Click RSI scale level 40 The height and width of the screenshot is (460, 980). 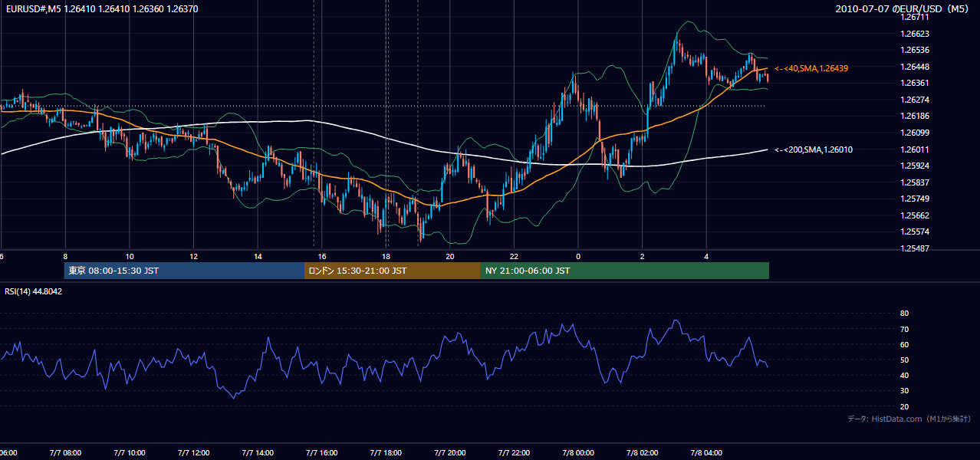point(905,375)
